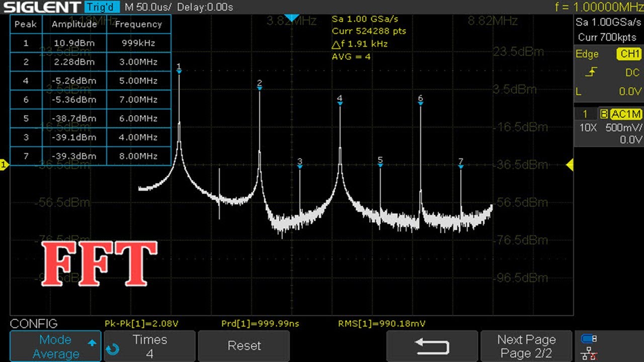Viewport: 644px width, 362px height.
Task: Click peak marker 6 on the spectrum
Action: [421, 101]
